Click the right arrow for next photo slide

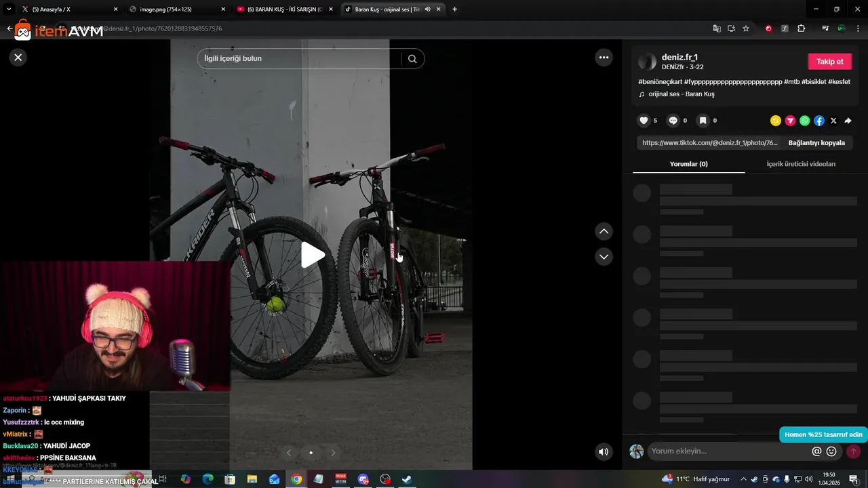tap(333, 453)
